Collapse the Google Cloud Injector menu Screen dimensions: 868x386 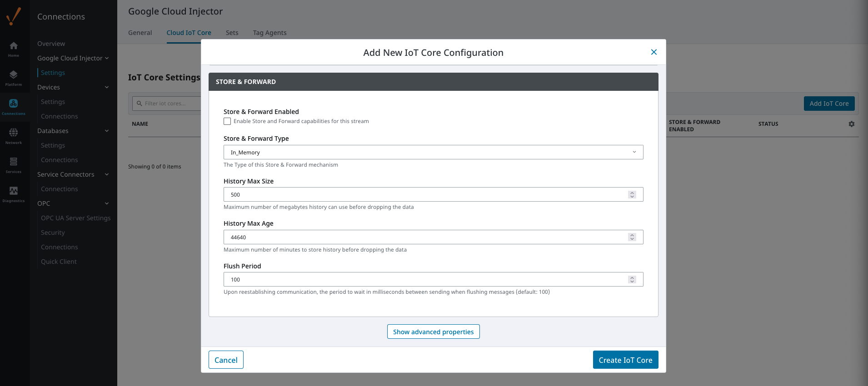click(x=107, y=58)
